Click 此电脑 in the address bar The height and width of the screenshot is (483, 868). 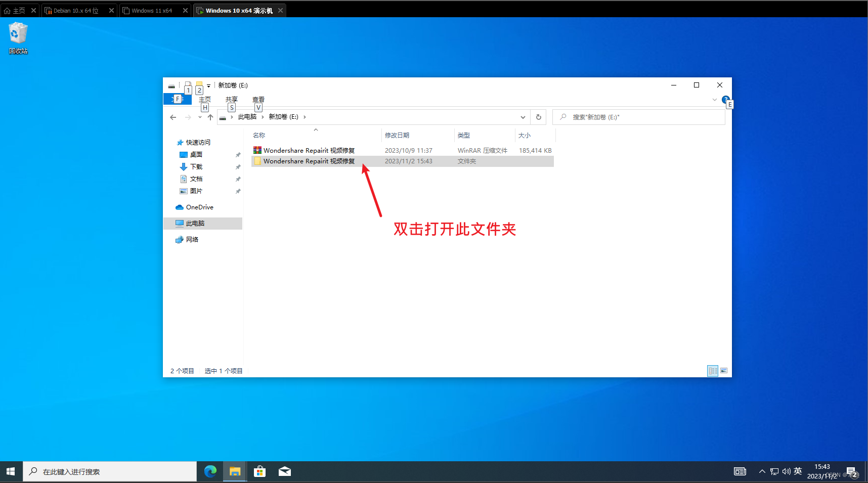(x=247, y=117)
